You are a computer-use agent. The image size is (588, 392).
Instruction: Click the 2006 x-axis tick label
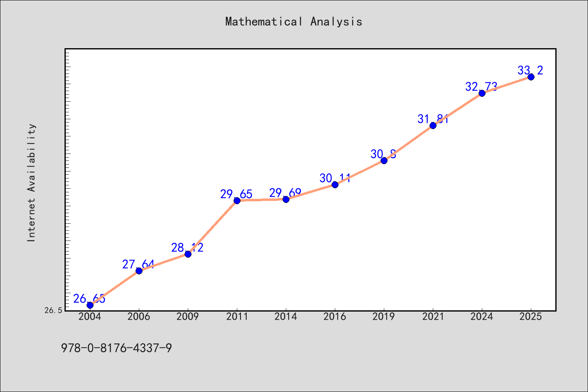point(139,317)
